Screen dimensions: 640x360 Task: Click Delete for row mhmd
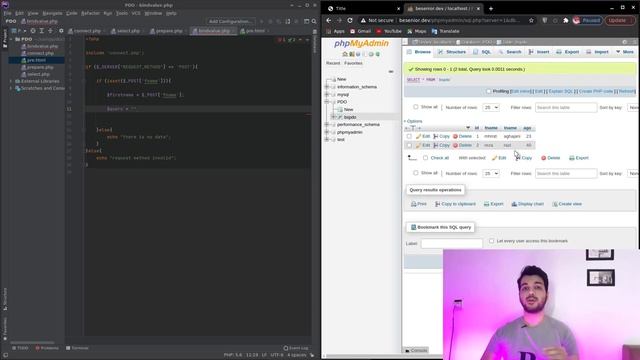[x=462, y=136]
